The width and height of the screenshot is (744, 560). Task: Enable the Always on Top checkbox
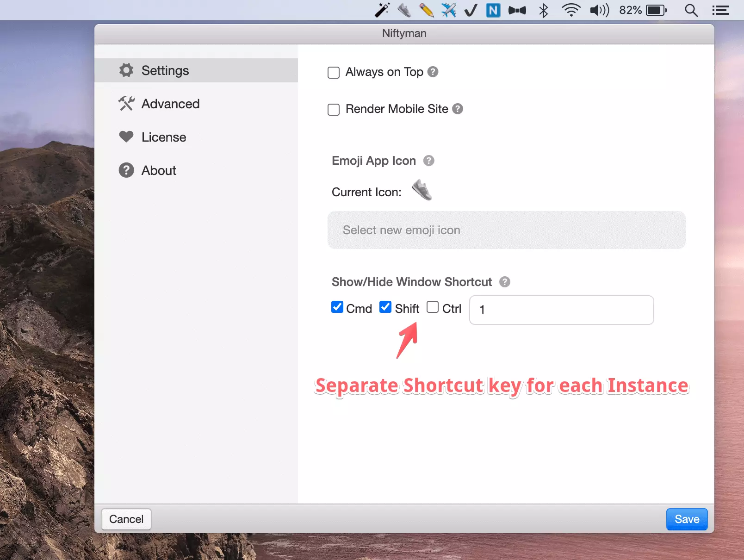tap(333, 72)
